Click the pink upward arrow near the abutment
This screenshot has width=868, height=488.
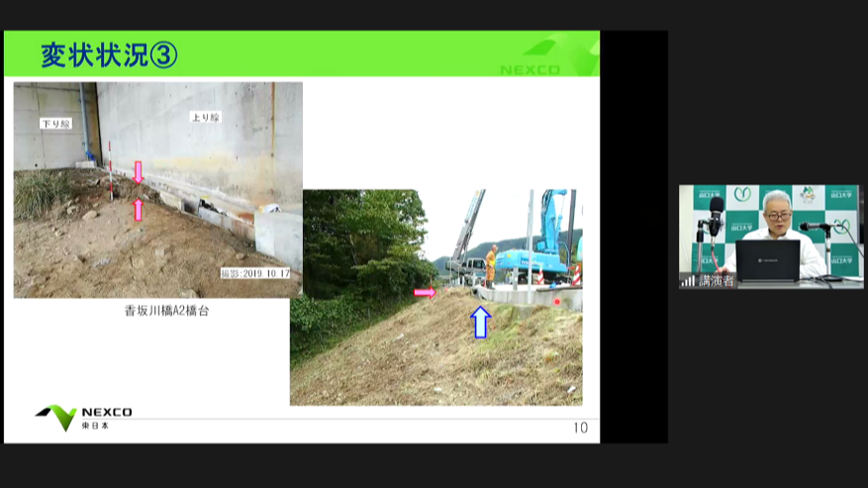(138, 209)
